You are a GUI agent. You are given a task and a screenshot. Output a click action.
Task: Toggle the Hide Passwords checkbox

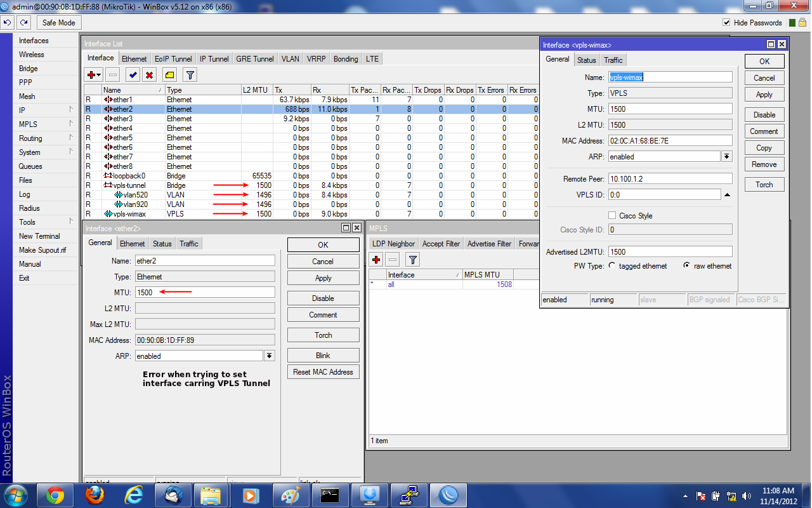[726, 23]
